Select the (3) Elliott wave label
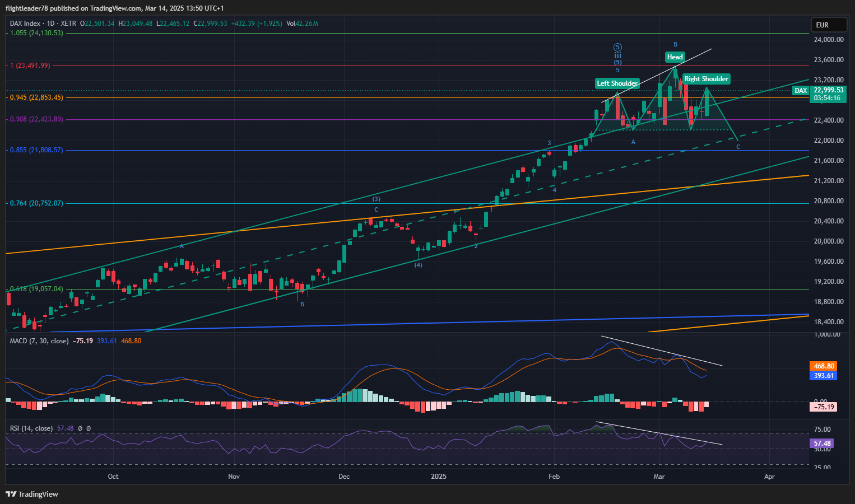Image resolution: width=855 pixels, height=504 pixels. pyautogui.click(x=377, y=199)
